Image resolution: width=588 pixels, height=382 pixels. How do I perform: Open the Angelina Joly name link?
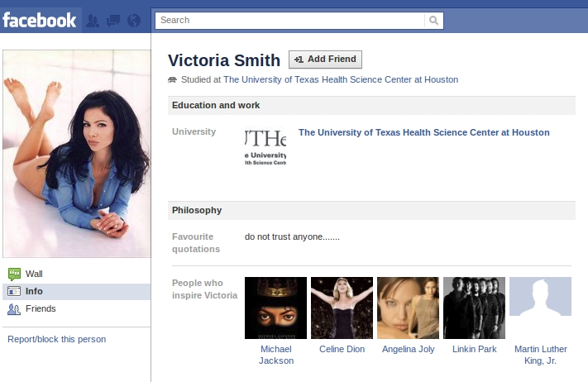point(408,350)
